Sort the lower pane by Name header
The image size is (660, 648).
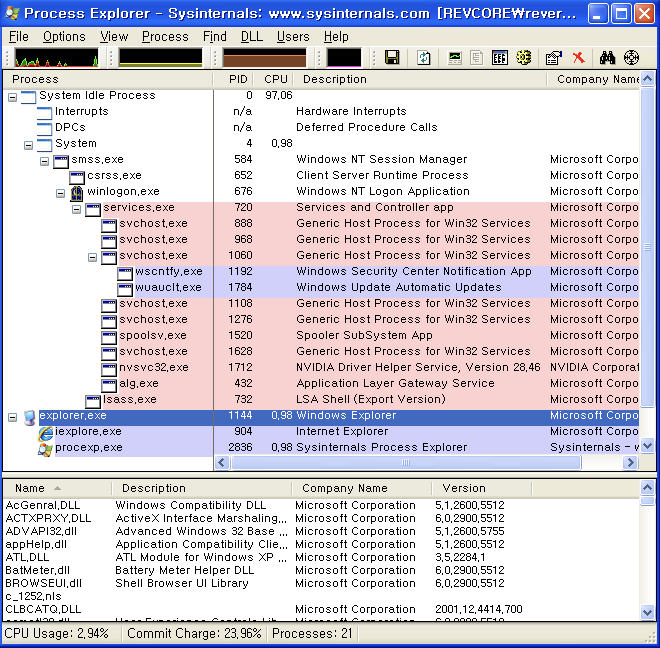(58, 488)
